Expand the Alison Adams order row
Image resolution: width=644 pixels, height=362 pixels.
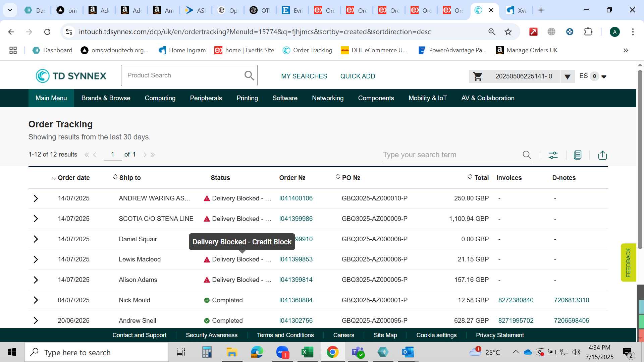pos(36,280)
